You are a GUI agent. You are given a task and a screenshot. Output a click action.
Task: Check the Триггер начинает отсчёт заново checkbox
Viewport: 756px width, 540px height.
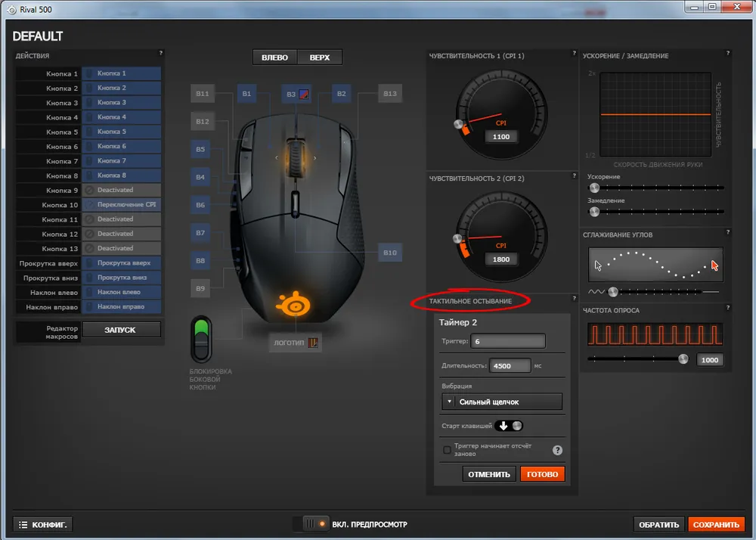447,450
